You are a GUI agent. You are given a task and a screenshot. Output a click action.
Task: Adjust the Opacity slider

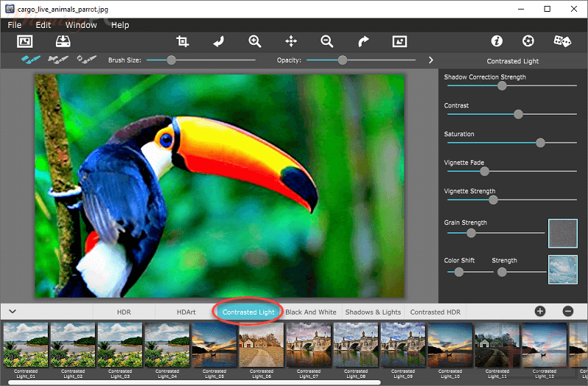pyautogui.click(x=361, y=60)
